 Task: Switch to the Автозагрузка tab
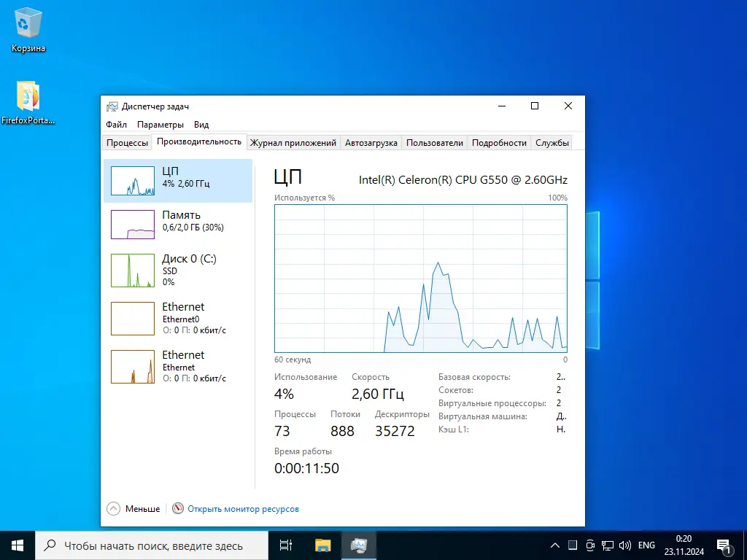pos(371,142)
